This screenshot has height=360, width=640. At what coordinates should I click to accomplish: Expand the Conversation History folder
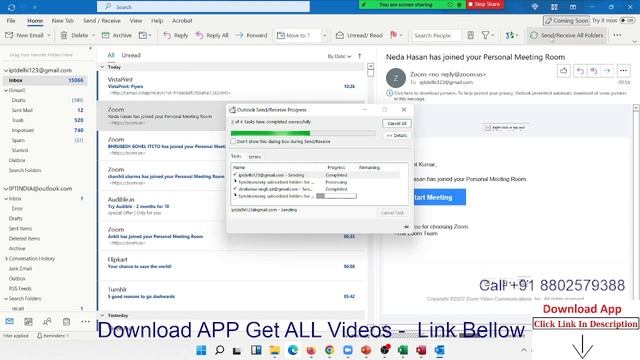click(x=6, y=258)
